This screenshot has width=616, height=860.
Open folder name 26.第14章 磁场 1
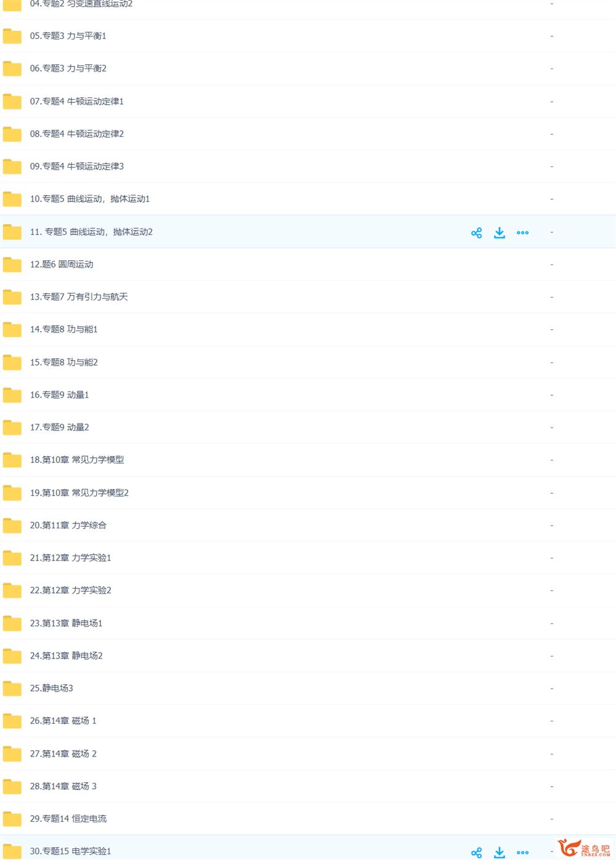coord(63,721)
